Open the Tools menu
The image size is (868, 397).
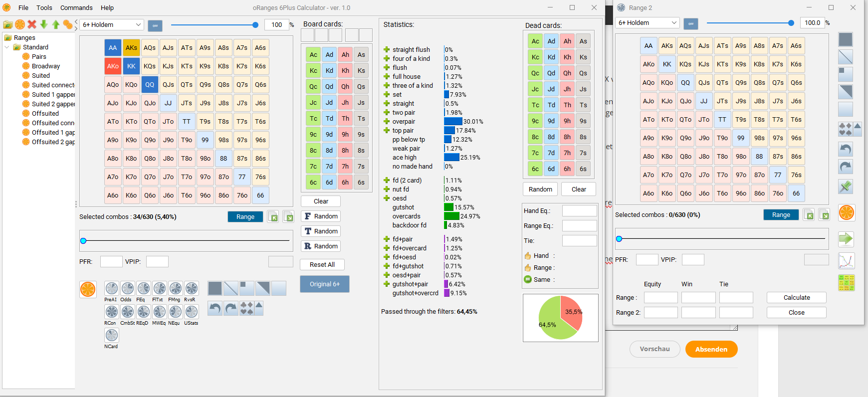pos(44,7)
